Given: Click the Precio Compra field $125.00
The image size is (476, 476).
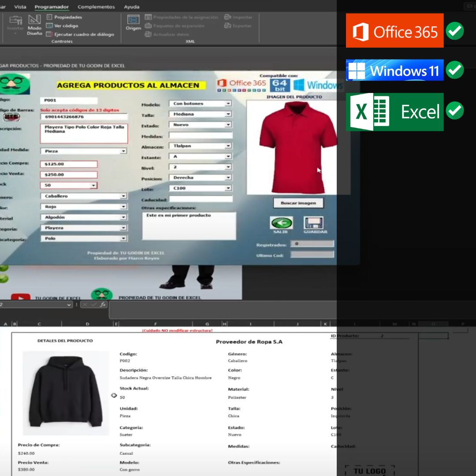Looking at the screenshot, I should 69,164.
